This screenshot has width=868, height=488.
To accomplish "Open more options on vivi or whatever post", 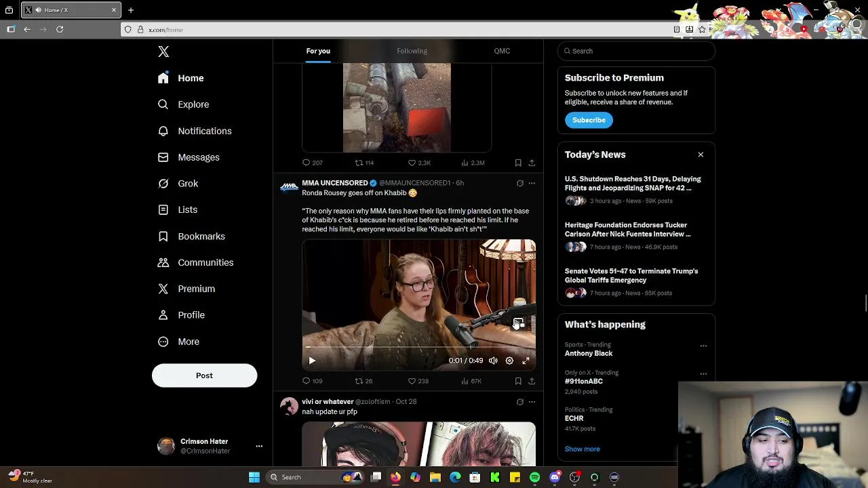I will coord(532,401).
